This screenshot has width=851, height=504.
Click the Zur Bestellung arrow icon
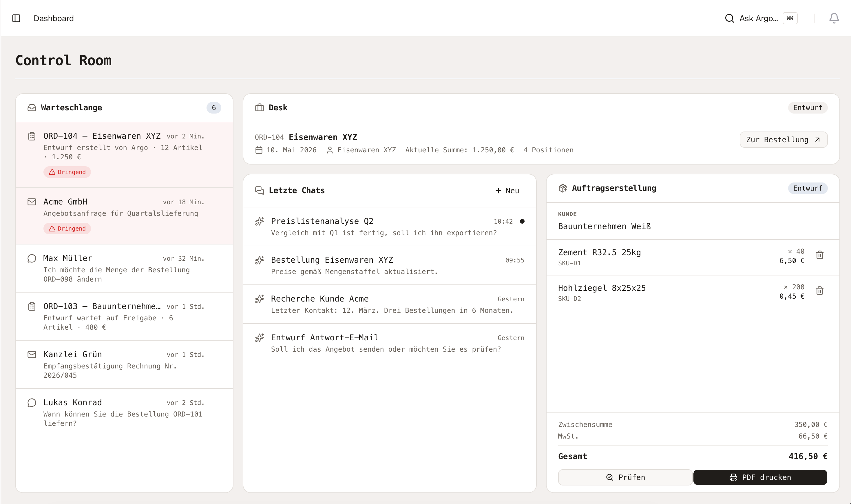tap(817, 140)
